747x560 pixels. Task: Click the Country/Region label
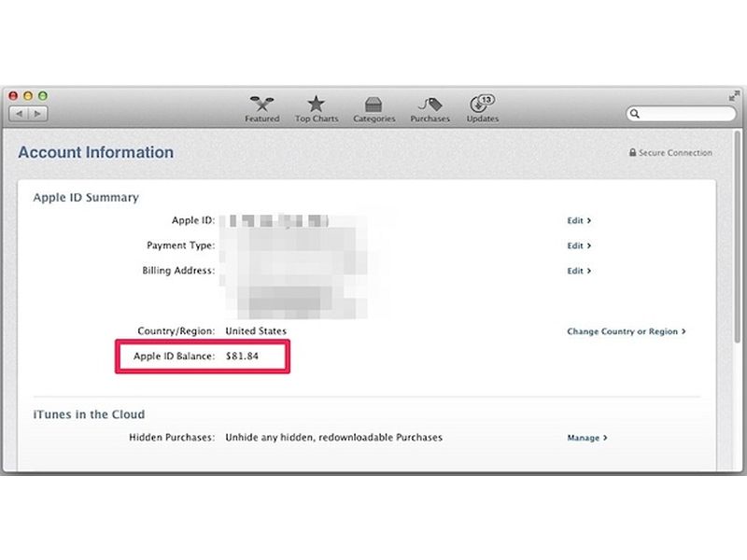[176, 331]
